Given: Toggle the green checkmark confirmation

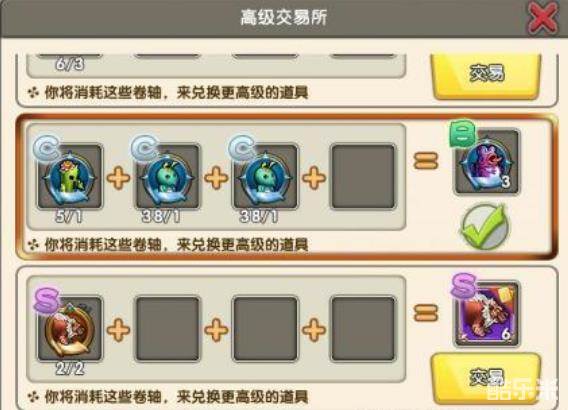Looking at the screenshot, I should coord(484,227).
